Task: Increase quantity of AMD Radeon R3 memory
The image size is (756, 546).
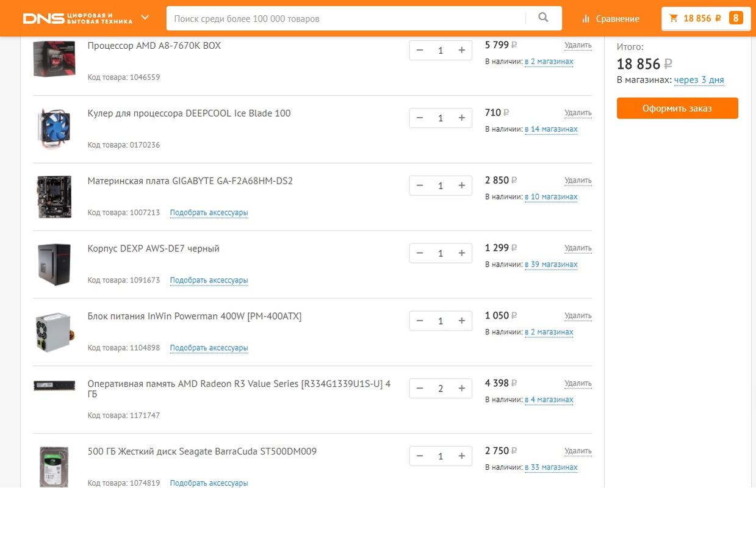Action: click(x=461, y=389)
